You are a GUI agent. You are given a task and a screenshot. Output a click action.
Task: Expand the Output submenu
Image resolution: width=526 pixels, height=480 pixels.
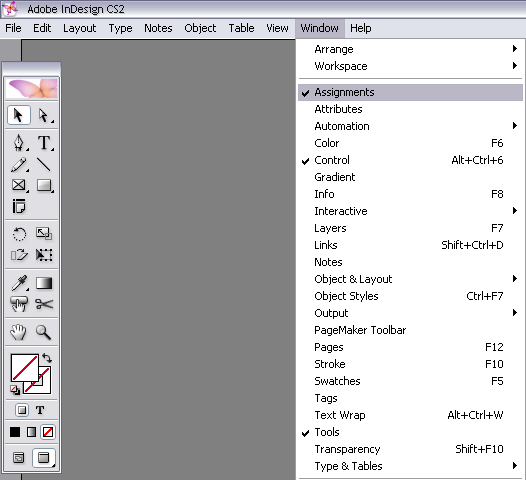point(410,313)
